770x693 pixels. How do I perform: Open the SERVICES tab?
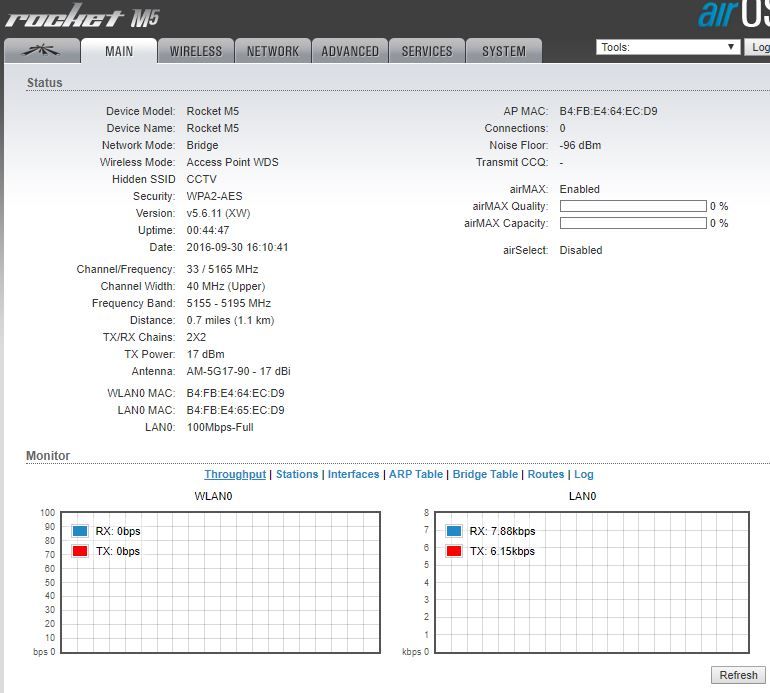tap(427, 51)
